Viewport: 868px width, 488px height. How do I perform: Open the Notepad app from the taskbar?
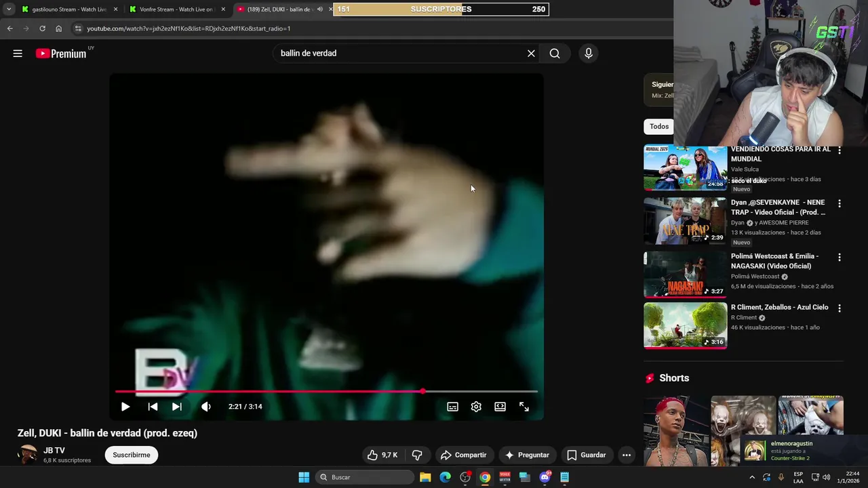pos(564,477)
